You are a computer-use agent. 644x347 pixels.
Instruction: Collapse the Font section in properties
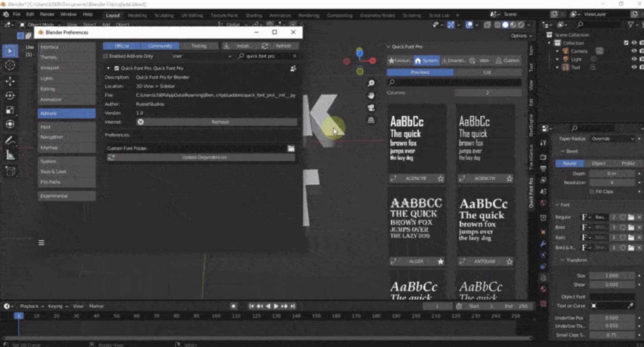[x=557, y=205]
